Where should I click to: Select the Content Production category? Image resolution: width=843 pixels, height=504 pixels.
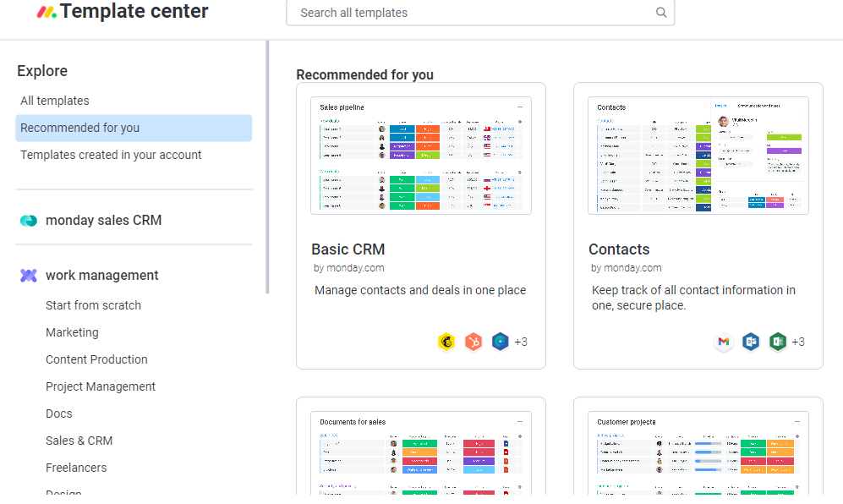click(96, 359)
